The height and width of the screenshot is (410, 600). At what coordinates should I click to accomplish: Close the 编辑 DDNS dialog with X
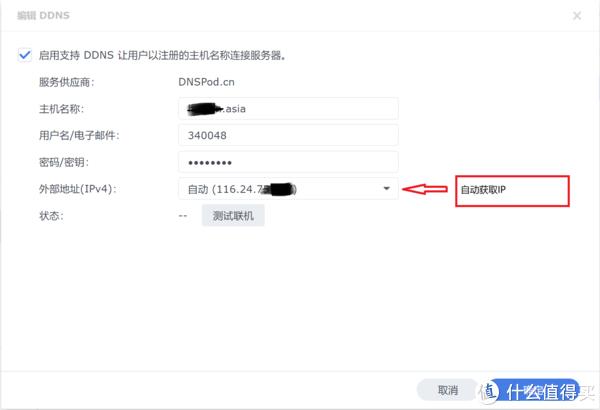(x=577, y=16)
